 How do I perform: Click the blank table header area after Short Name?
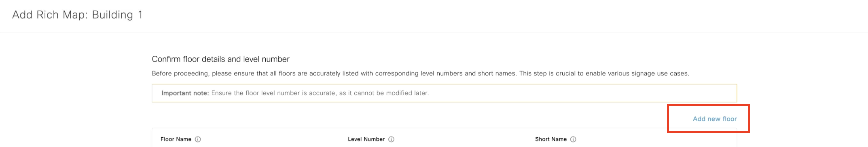click(655, 139)
